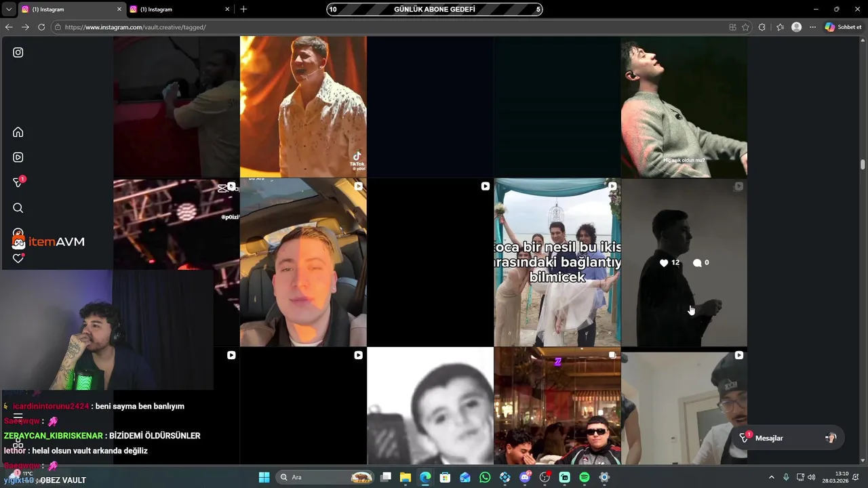
Task: Click the itemAVM logo overlay
Action: coord(48,241)
